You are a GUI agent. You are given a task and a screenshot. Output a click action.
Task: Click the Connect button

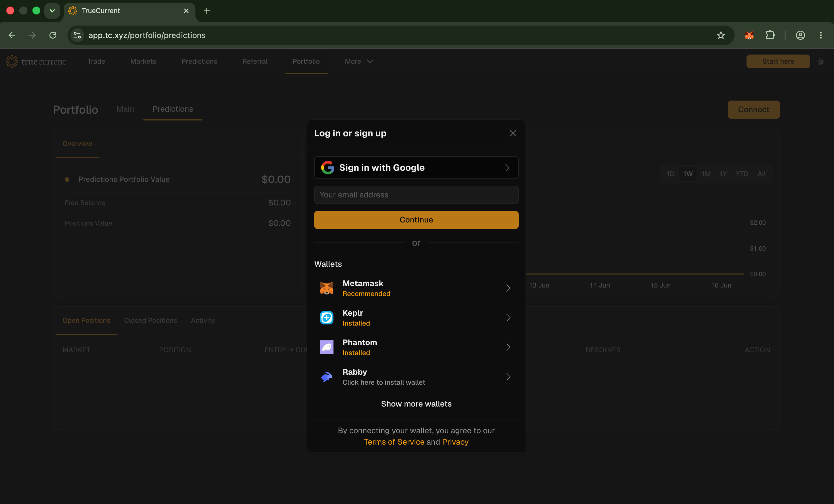click(753, 110)
